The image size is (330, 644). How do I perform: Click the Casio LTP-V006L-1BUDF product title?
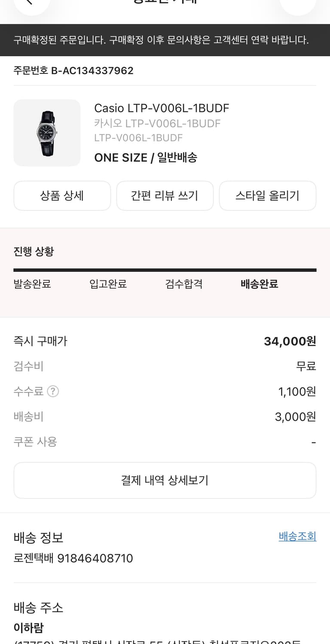tap(162, 108)
